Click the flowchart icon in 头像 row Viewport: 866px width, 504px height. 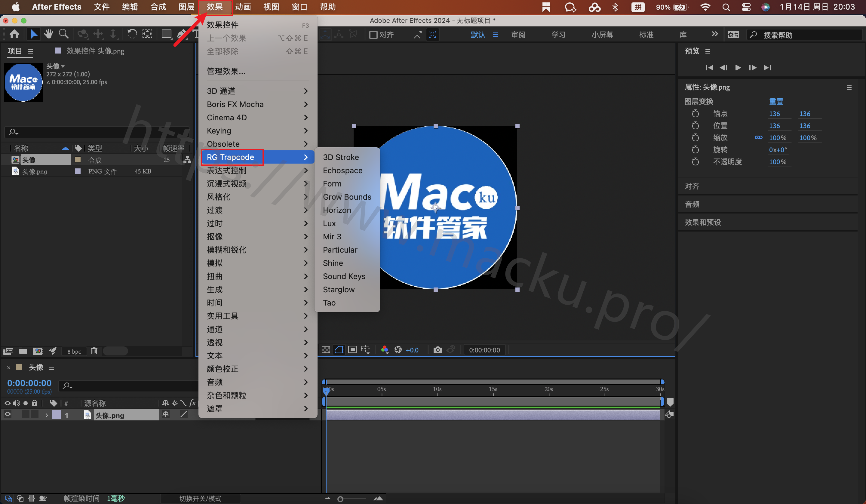tap(187, 160)
